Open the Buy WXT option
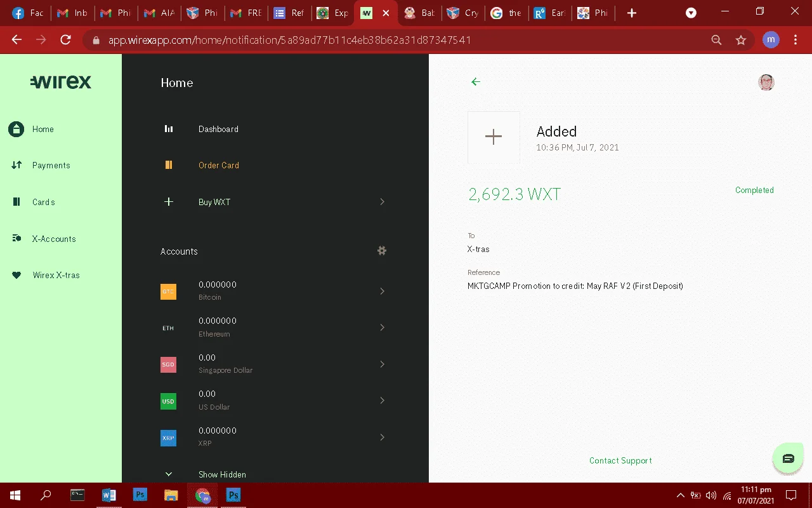 pyautogui.click(x=275, y=202)
